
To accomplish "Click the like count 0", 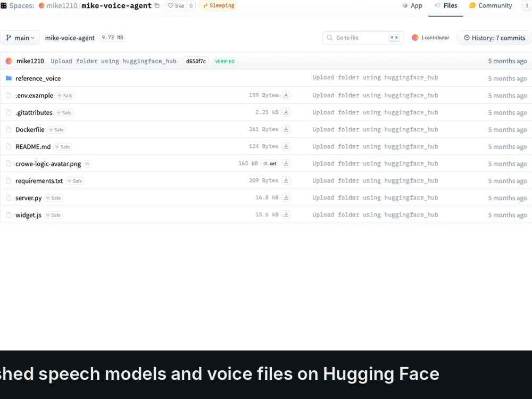I will click(x=191, y=6).
